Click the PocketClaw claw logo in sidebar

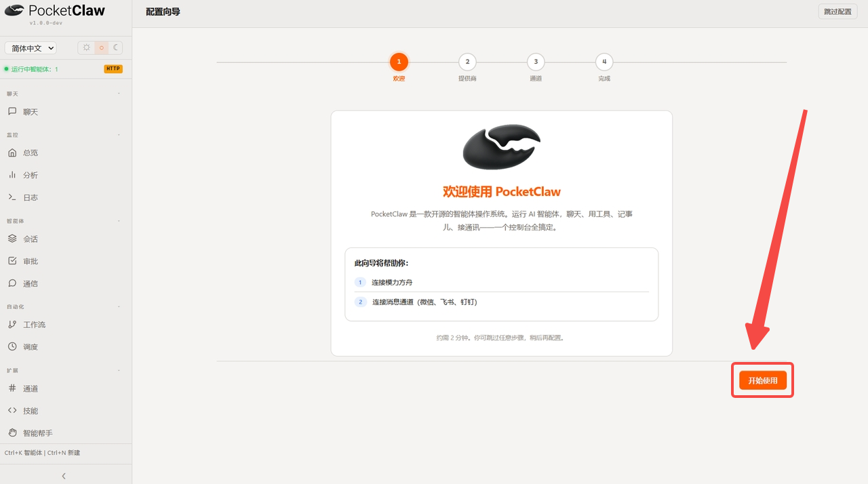click(14, 10)
